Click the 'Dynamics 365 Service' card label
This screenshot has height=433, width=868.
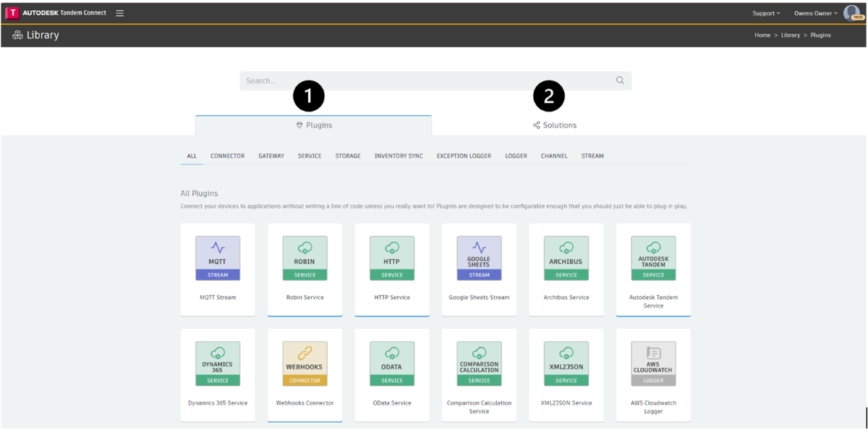tap(218, 403)
